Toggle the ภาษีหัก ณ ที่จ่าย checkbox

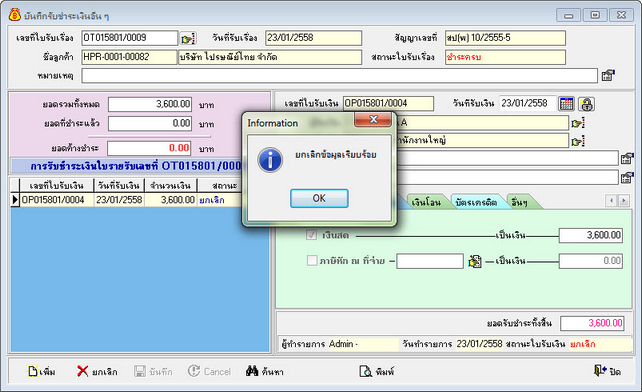tap(312, 261)
